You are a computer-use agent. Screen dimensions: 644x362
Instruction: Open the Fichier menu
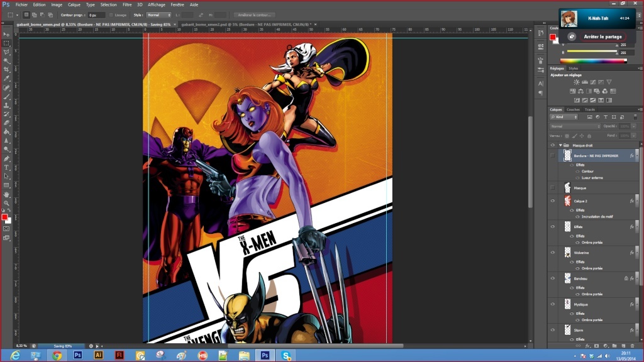pos(21,5)
